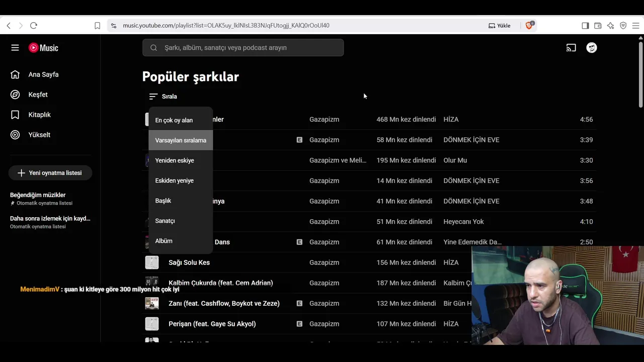Sort by Yeniden eskiye

[181, 160]
